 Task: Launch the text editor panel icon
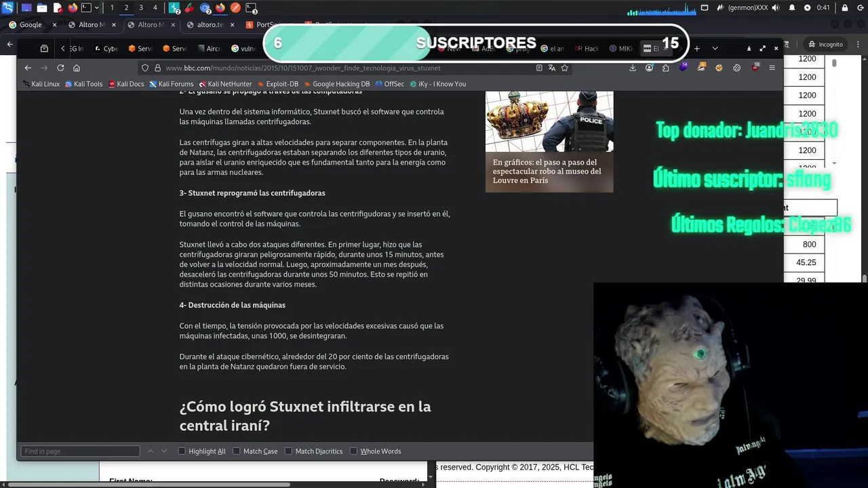click(x=58, y=8)
